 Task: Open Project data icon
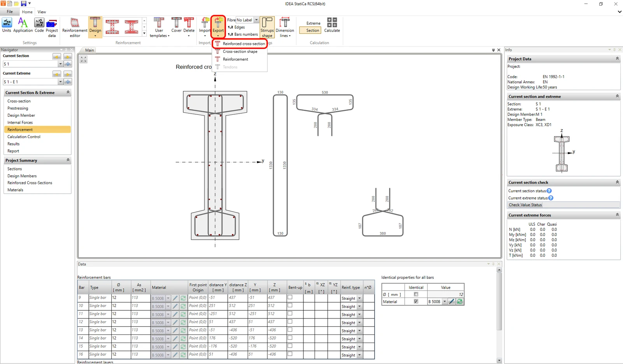click(52, 27)
